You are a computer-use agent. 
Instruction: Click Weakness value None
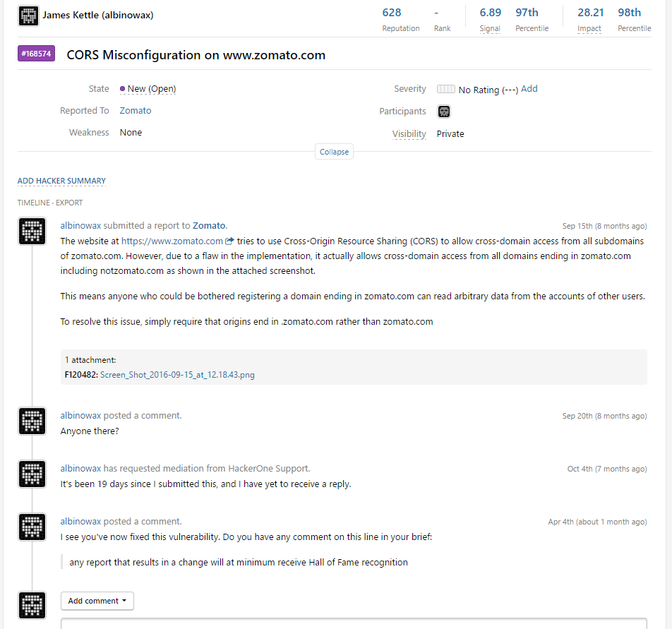click(x=131, y=133)
